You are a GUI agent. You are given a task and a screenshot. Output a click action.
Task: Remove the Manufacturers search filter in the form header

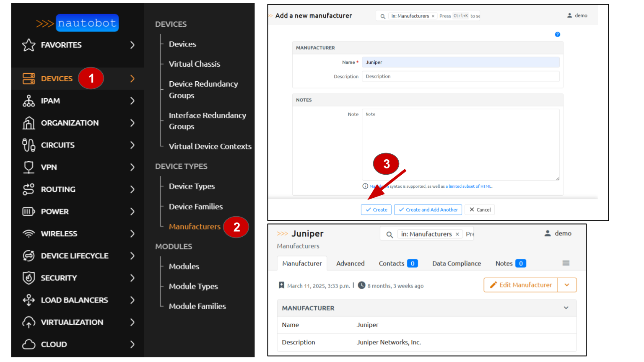pyautogui.click(x=433, y=16)
